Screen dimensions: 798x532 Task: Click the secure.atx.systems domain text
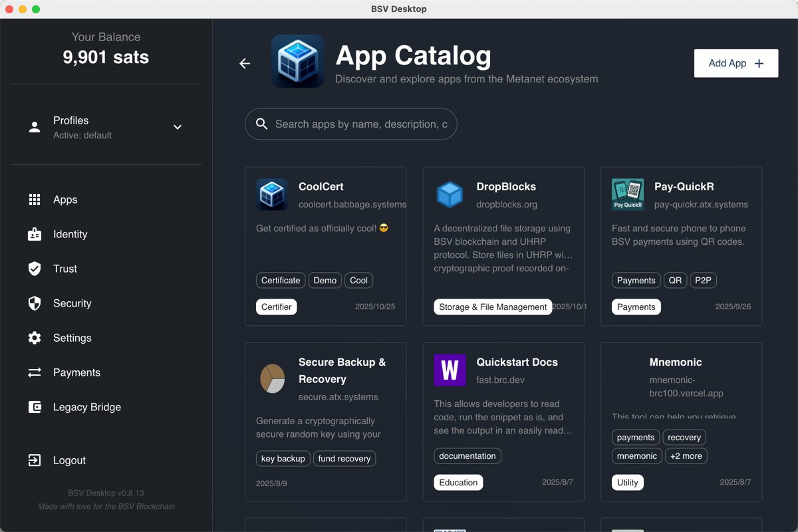click(338, 397)
